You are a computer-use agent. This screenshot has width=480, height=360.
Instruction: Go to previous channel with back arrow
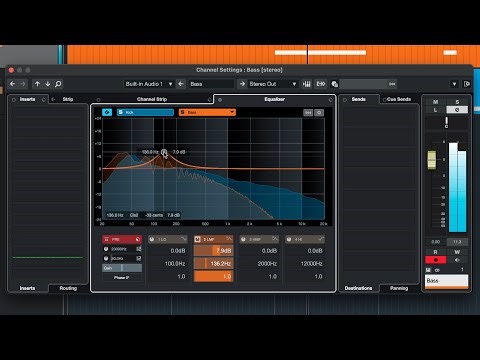click(x=13, y=84)
